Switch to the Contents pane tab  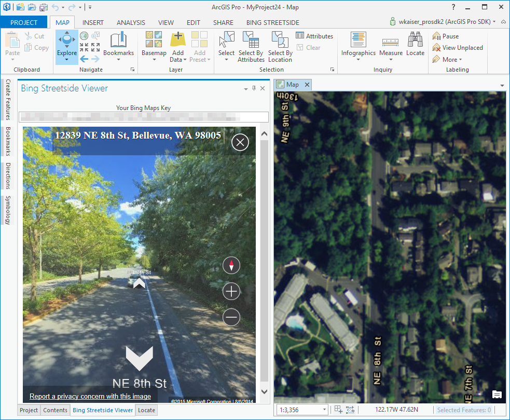coord(55,410)
